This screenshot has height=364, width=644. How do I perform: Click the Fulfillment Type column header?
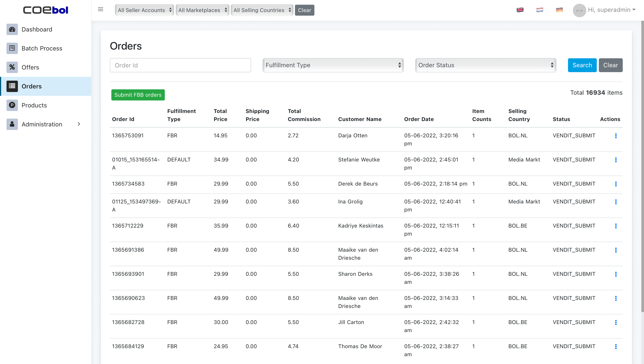(182, 115)
